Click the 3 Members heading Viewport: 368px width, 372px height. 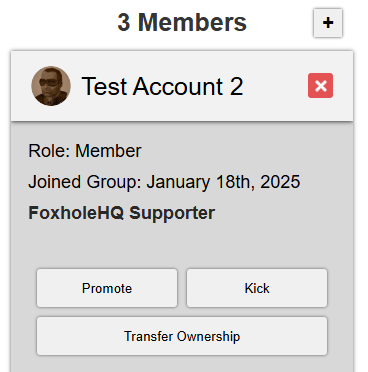click(182, 23)
